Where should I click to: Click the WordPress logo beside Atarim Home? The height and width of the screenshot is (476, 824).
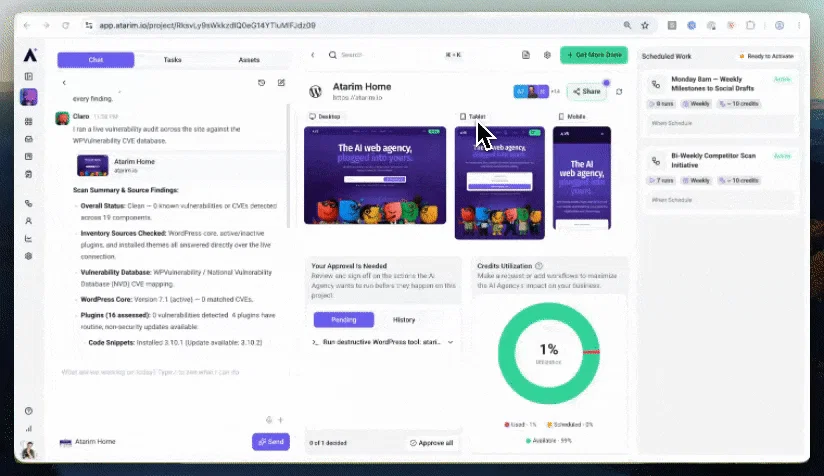(315, 91)
